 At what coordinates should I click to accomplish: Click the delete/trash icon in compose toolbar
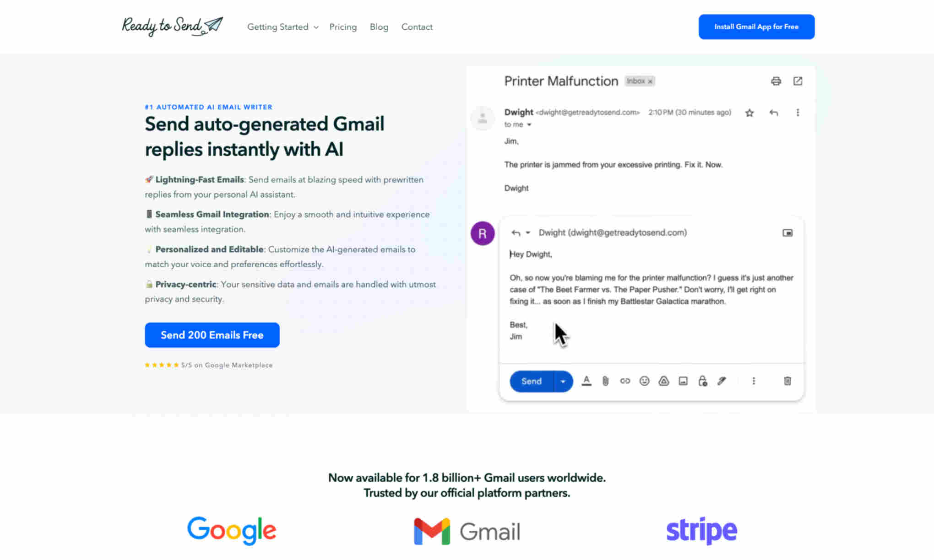pyautogui.click(x=787, y=381)
